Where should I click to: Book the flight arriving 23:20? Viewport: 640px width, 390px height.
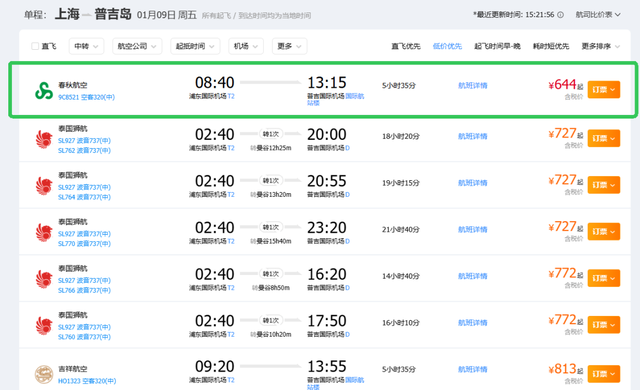point(604,231)
